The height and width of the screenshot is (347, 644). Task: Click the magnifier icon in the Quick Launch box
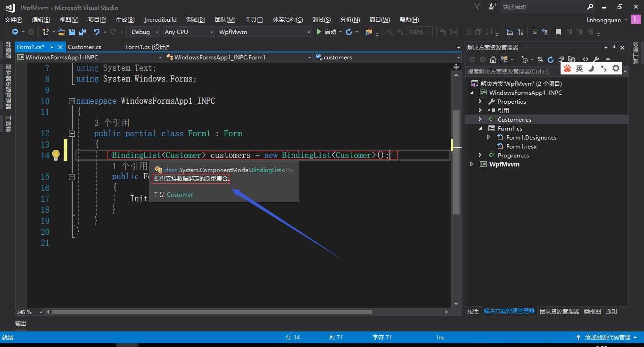[x=590, y=7]
